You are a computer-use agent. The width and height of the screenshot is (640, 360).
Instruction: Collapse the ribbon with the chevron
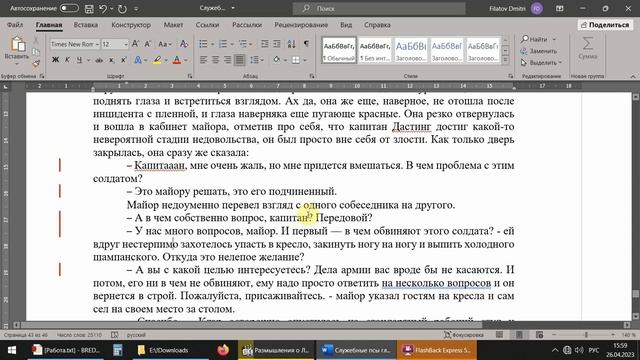633,76
